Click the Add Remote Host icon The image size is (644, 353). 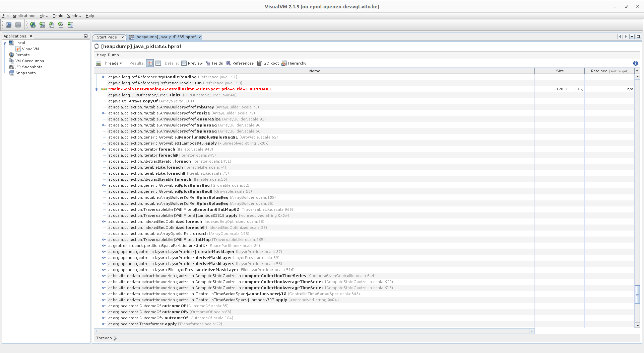[x=33, y=25]
